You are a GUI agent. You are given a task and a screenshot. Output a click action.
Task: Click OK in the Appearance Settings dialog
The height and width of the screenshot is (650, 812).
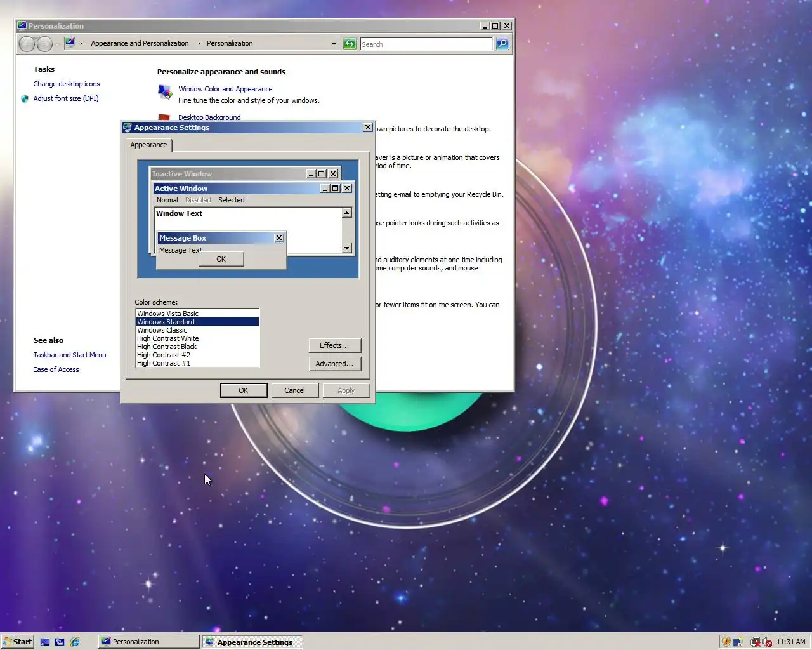[x=244, y=390]
